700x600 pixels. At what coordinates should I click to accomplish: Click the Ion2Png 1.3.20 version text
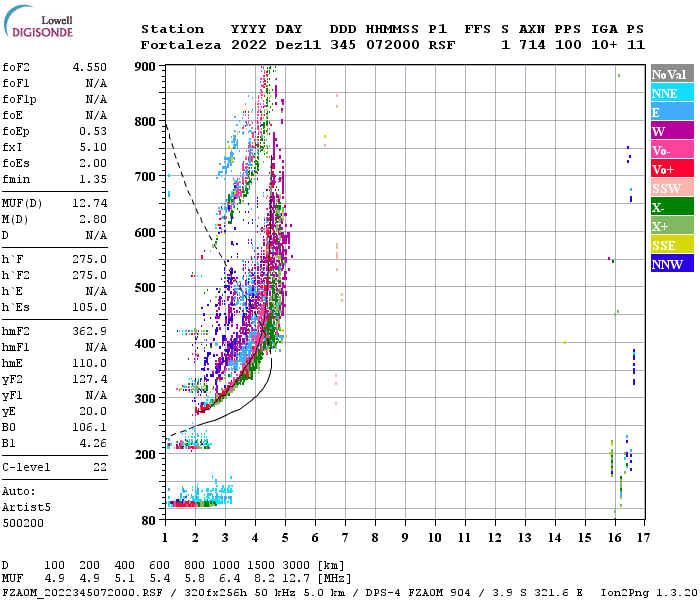[x=649, y=593]
